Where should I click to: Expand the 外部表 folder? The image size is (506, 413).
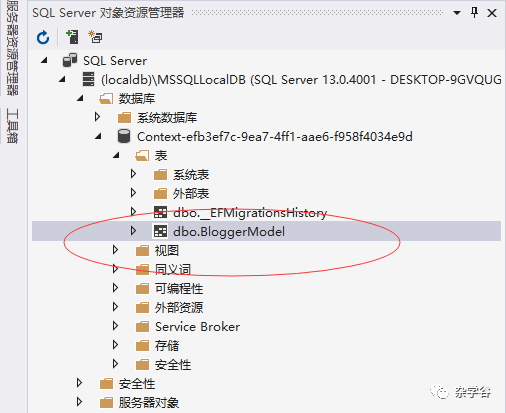133,193
